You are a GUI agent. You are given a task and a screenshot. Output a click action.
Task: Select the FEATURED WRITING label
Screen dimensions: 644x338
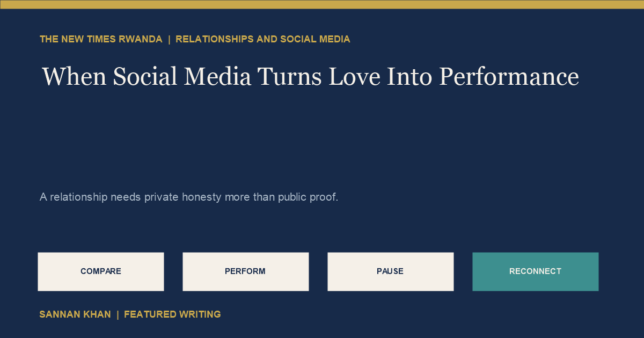[172, 314]
